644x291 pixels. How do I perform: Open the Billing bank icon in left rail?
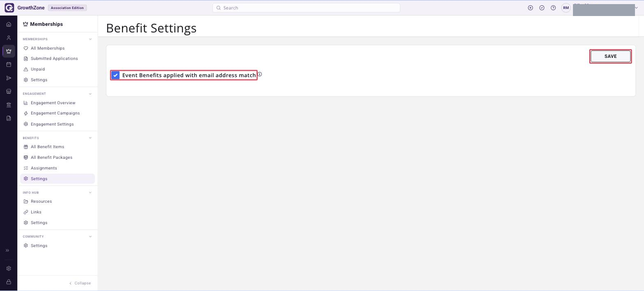tap(9, 105)
